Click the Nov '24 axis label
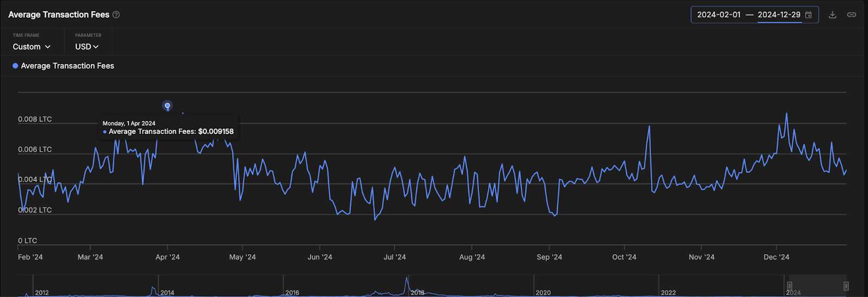 [x=701, y=257]
